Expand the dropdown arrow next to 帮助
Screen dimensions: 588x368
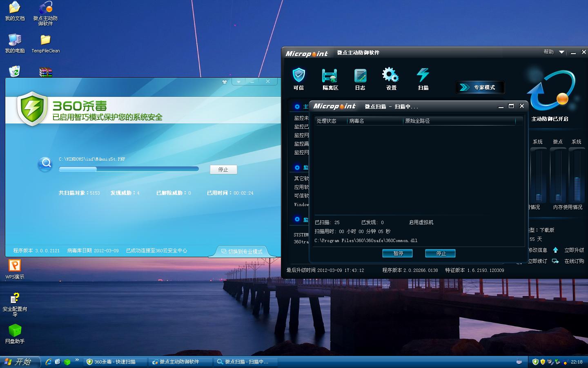click(x=561, y=52)
